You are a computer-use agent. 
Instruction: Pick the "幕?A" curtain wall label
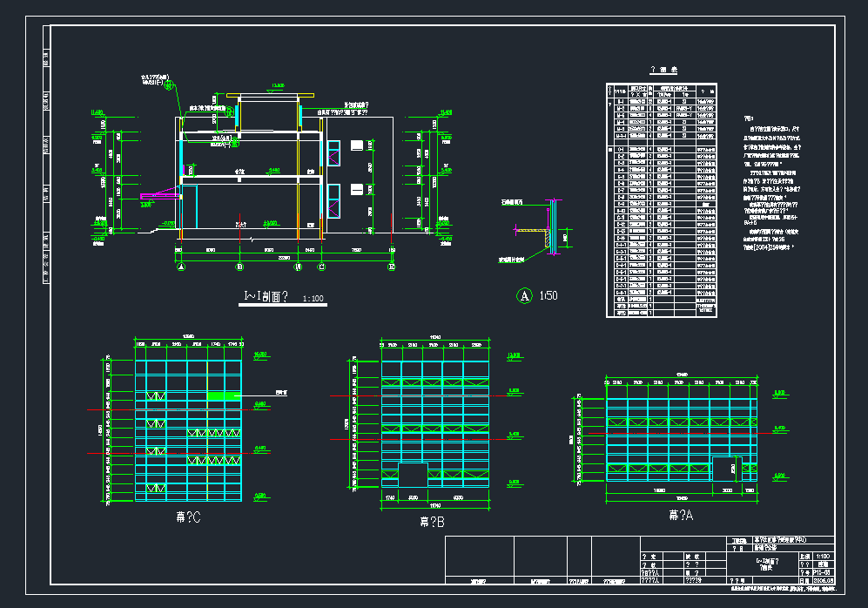click(681, 516)
